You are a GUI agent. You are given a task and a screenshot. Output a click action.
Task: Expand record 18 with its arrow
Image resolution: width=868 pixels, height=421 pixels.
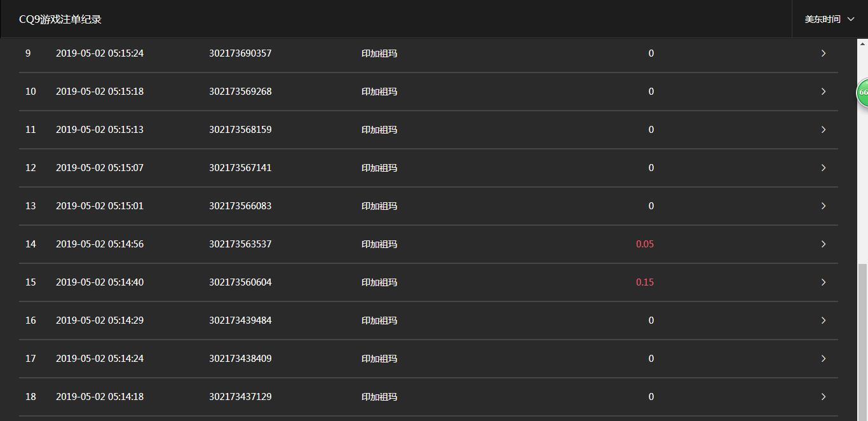pos(823,397)
